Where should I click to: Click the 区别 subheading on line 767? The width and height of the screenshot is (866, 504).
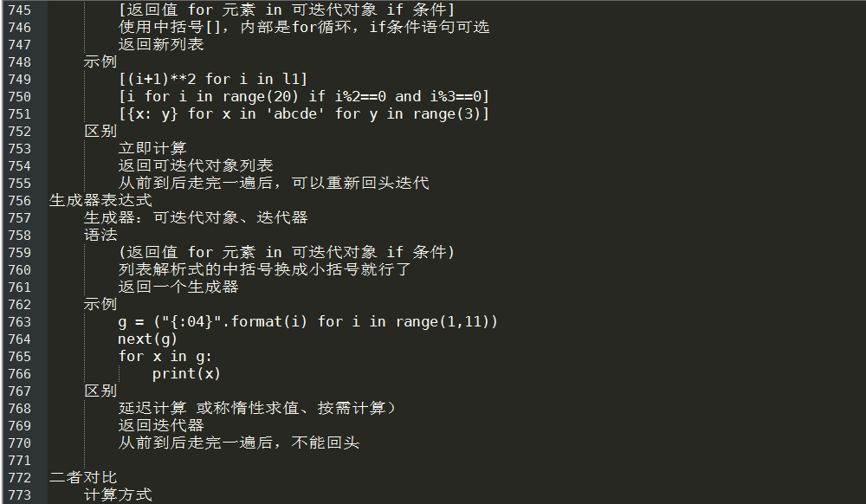point(100,391)
